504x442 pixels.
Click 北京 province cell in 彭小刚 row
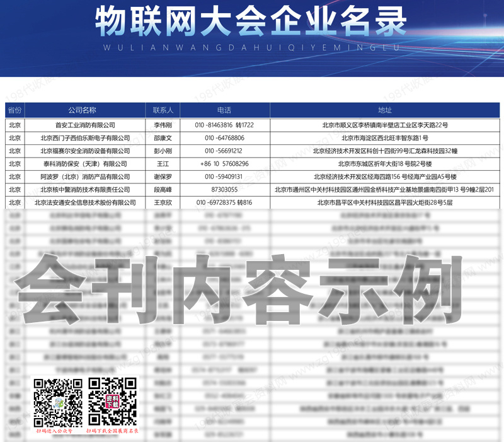[x=14, y=151]
